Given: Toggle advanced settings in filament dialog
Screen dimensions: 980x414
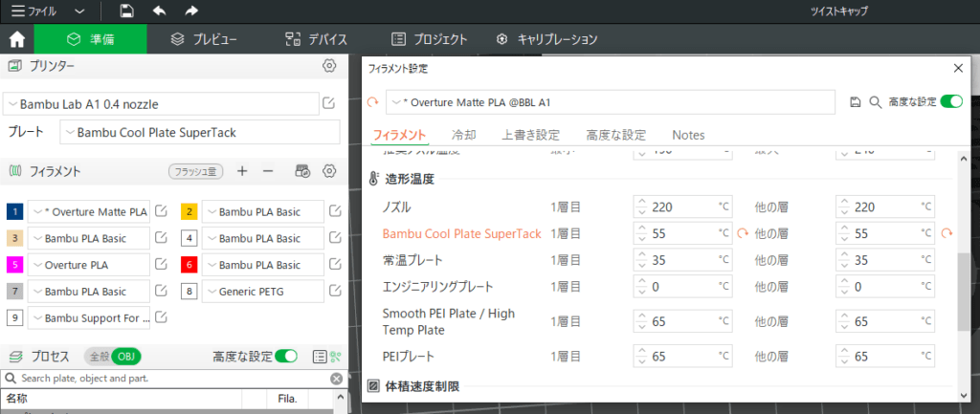Looking at the screenshot, I should [x=952, y=101].
